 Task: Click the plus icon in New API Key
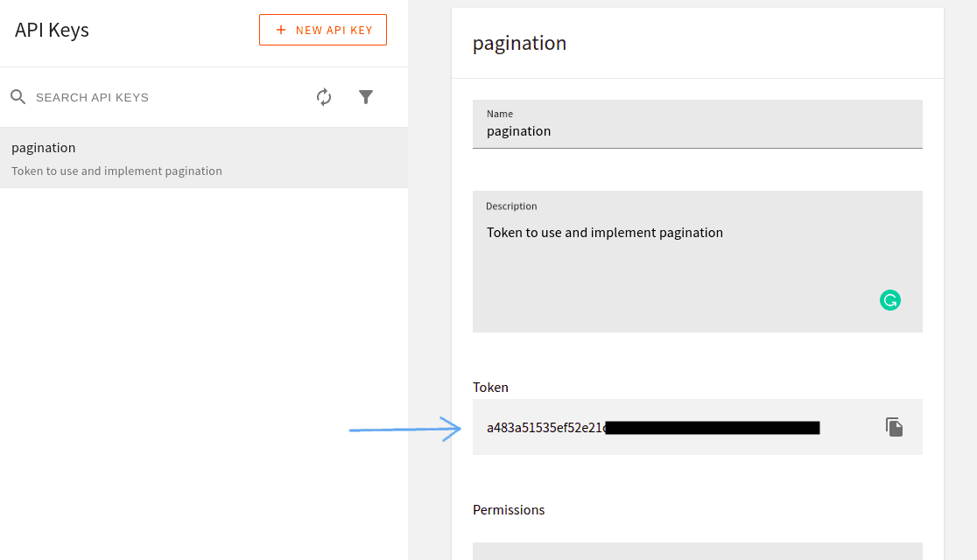(x=281, y=30)
